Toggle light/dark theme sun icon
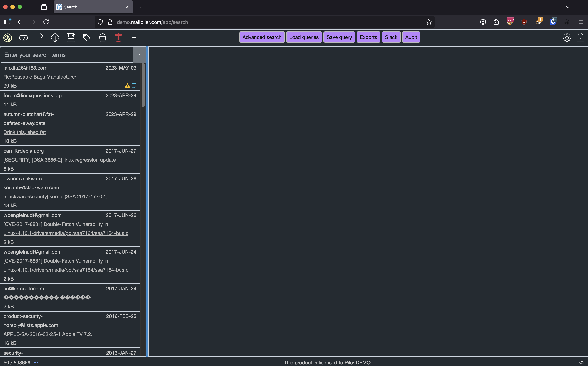588x366 pixels. coord(582,362)
